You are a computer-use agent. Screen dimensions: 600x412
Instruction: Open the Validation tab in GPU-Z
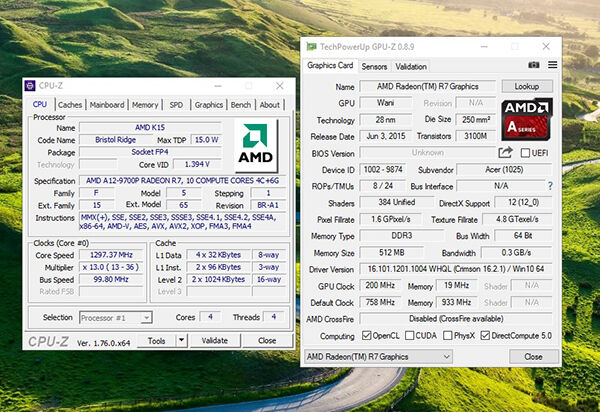[411, 67]
